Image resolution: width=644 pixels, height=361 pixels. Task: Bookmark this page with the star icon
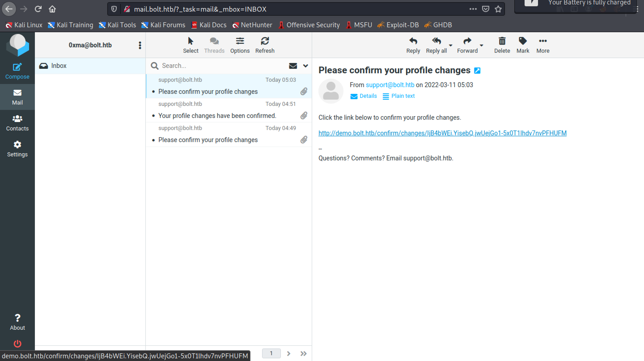point(498,9)
